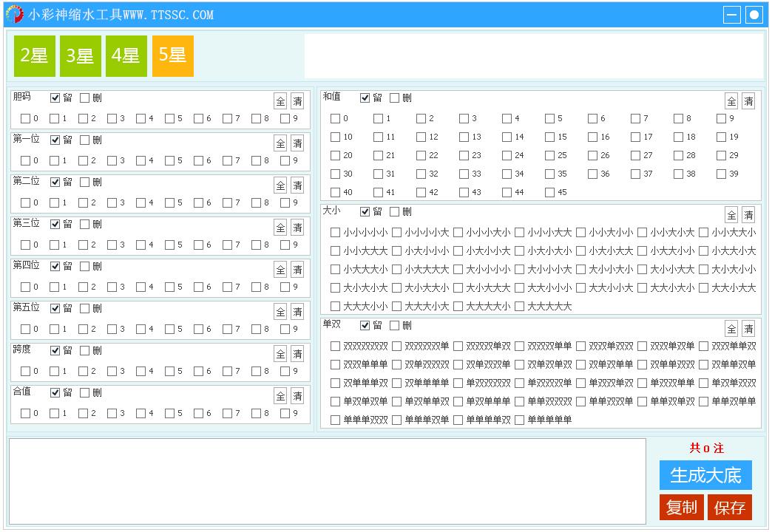The width and height of the screenshot is (772, 532).
Task: Select all digits in 胆码 with 全
Action: tap(281, 101)
